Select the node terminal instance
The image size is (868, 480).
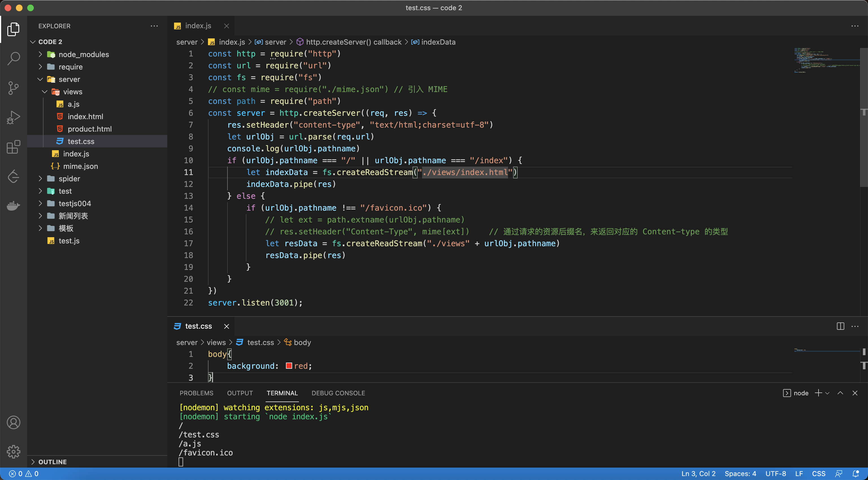[796, 393]
